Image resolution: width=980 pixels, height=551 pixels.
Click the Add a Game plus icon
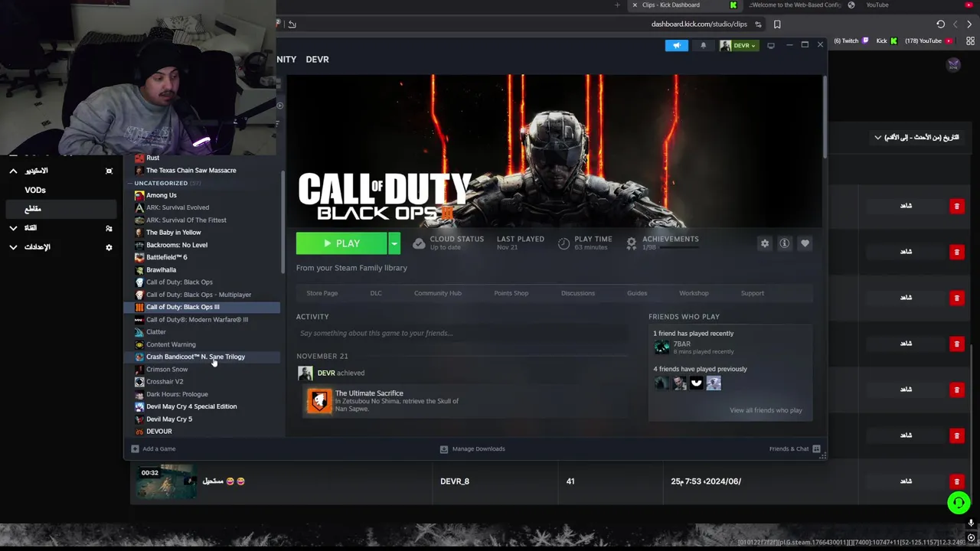tap(135, 449)
